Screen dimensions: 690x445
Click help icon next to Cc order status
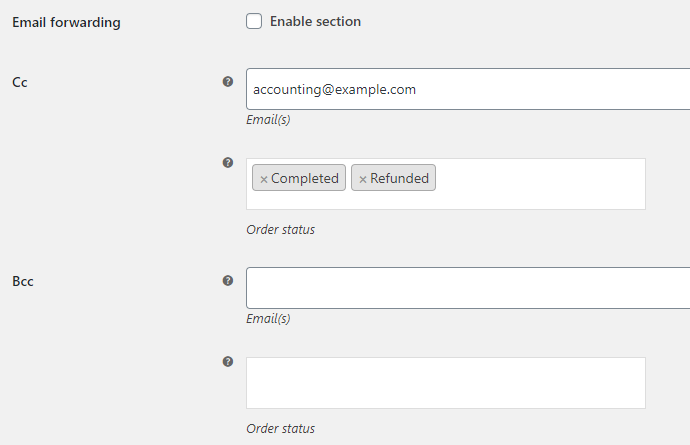228,162
